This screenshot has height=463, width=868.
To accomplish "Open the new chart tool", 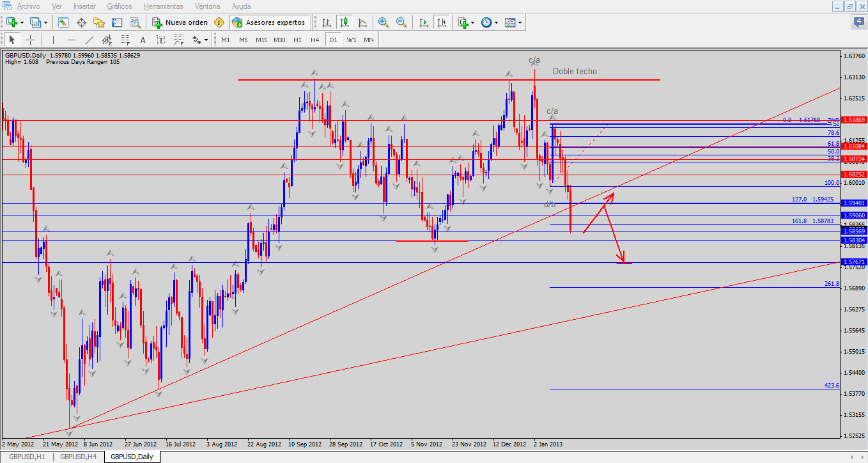I will click(12, 22).
